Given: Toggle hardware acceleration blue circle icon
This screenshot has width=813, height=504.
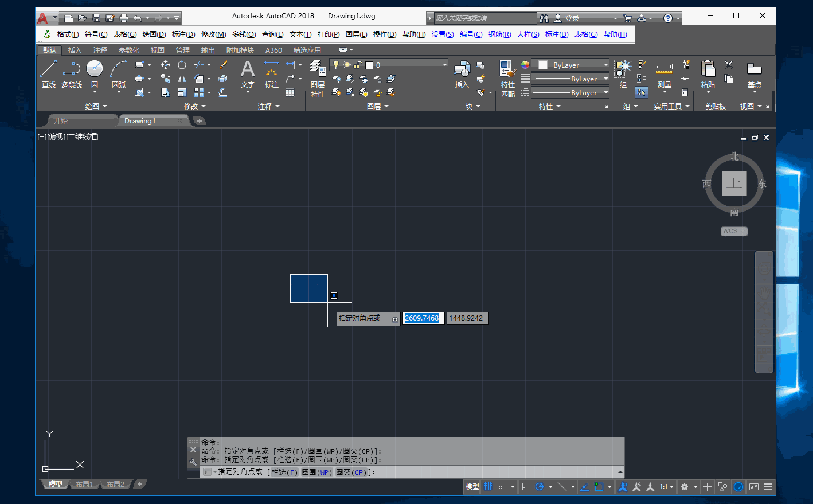Looking at the screenshot, I should click(x=738, y=487).
